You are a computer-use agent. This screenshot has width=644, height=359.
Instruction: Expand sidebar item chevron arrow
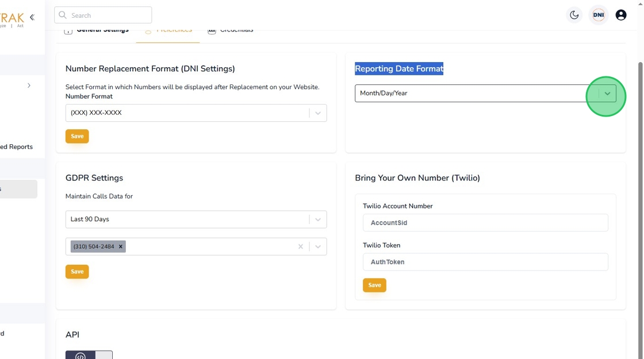point(29,86)
